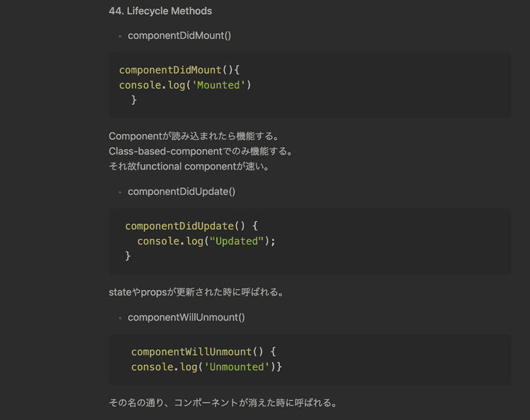Click the final sentence starting "その名の通り"
Image resolution: width=530 pixels, height=420 pixels.
coord(223,403)
